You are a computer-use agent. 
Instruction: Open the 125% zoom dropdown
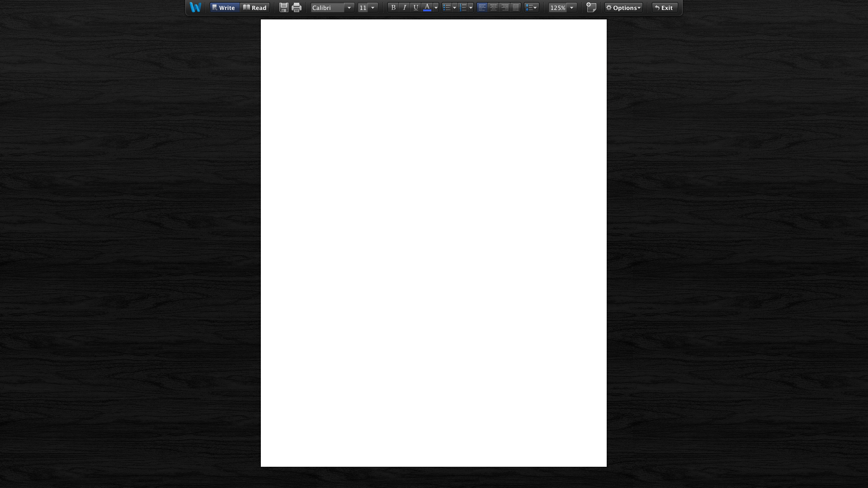[571, 8]
